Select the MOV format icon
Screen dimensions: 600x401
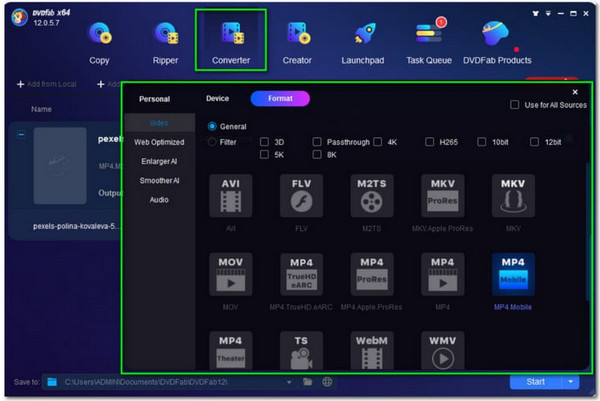pos(231,276)
